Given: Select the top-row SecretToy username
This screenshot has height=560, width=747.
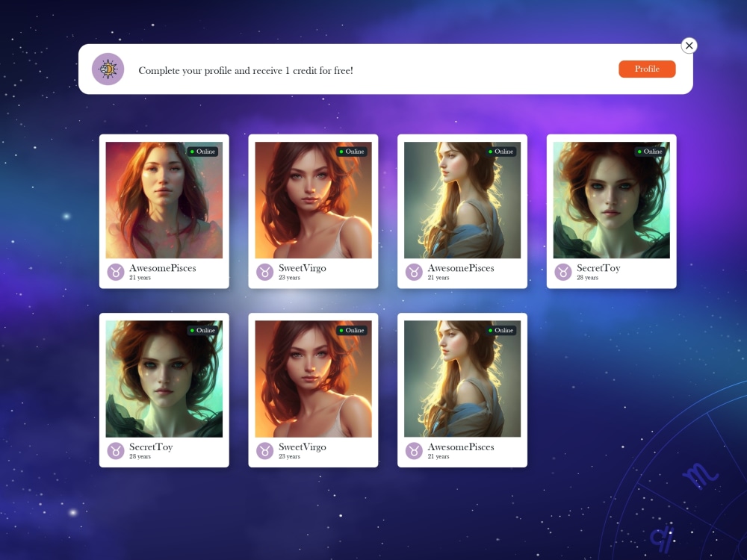Looking at the screenshot, I should (598, 268).
